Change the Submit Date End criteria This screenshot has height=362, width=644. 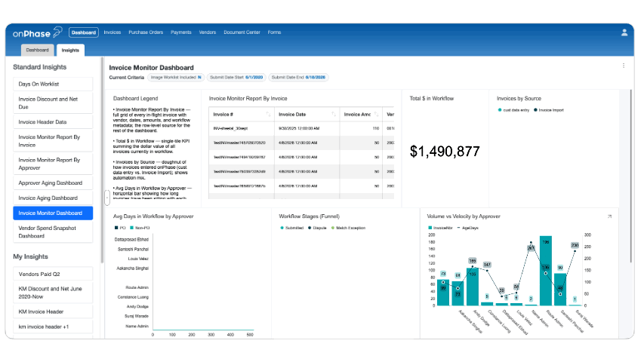tap(298, 77)
